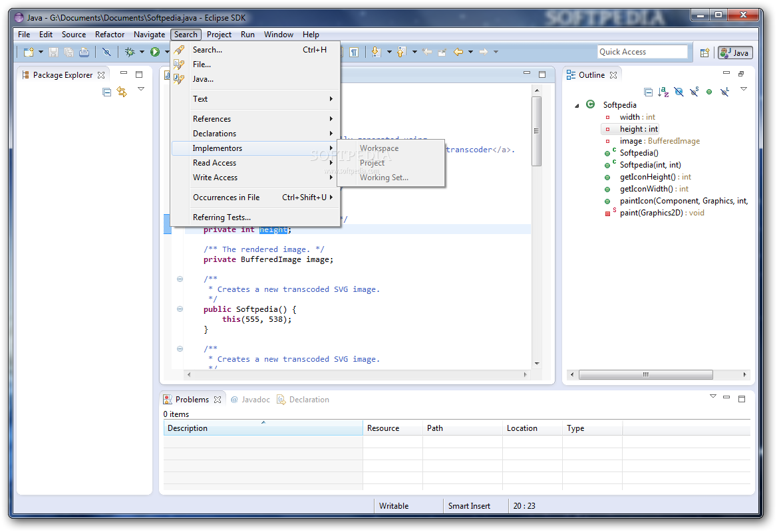Select Occurrences in File menu item
The height and width of the screenshot is (532, 777).
pos(255,198)
